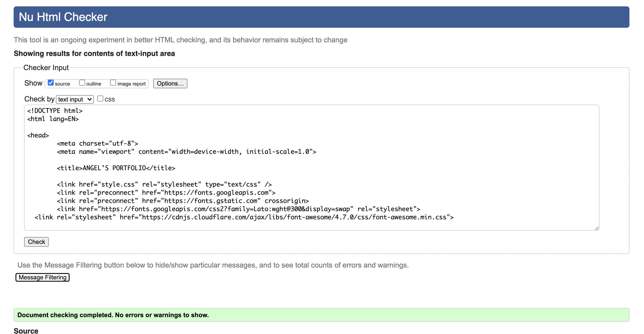Image resolution: width=644 pixels, height=334 pixels.
Task: Enable the css checkbox
Action: pos(100,99)
